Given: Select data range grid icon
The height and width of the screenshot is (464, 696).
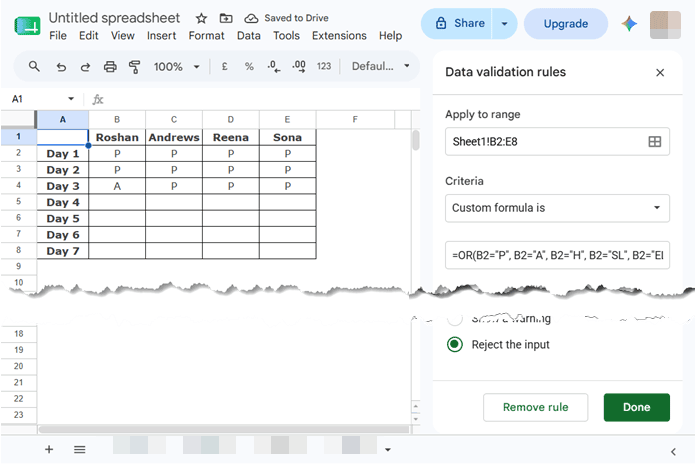Looking at the screenshot, I should (655, 142).
